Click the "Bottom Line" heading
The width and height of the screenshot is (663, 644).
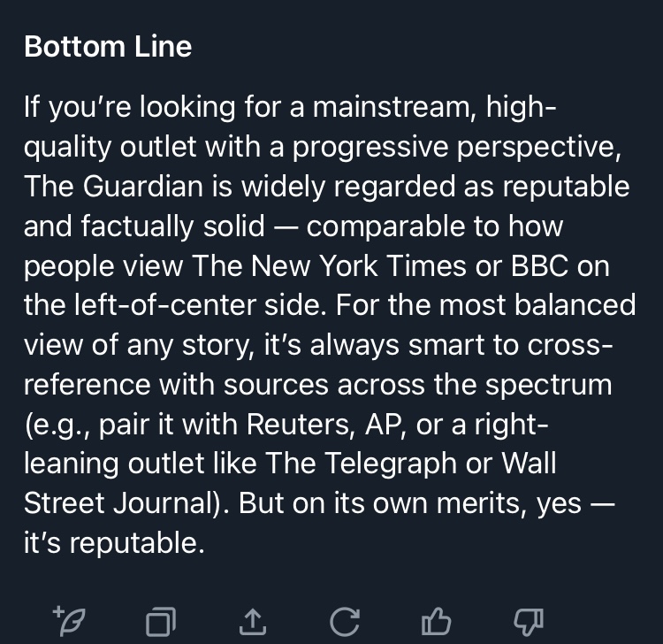pyautogui.click(x=108, y=47)
